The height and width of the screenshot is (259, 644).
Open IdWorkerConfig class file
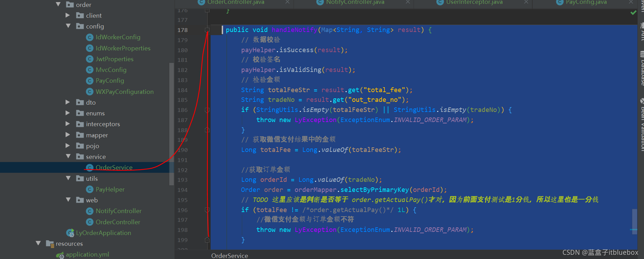[118, 37]
